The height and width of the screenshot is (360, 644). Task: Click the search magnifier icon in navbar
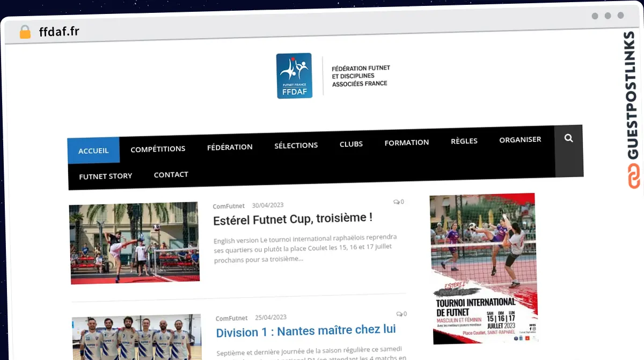(569, 138)
